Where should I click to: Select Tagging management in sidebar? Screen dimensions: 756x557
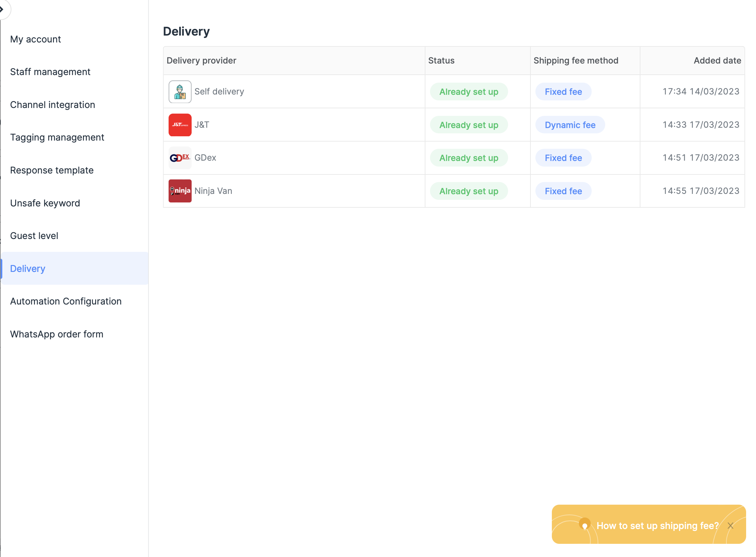click(x=57, y=138)
